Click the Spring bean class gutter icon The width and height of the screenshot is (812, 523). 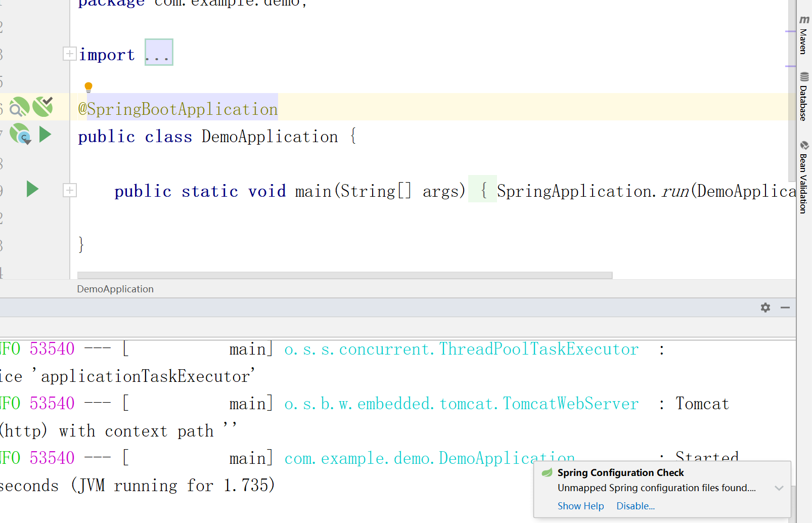[20, 134]
